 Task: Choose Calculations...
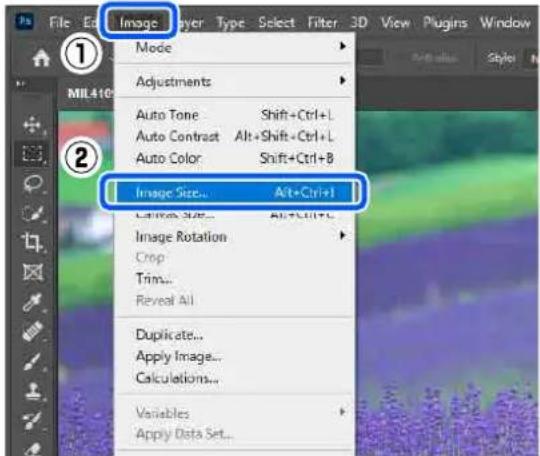coord(234,378)
